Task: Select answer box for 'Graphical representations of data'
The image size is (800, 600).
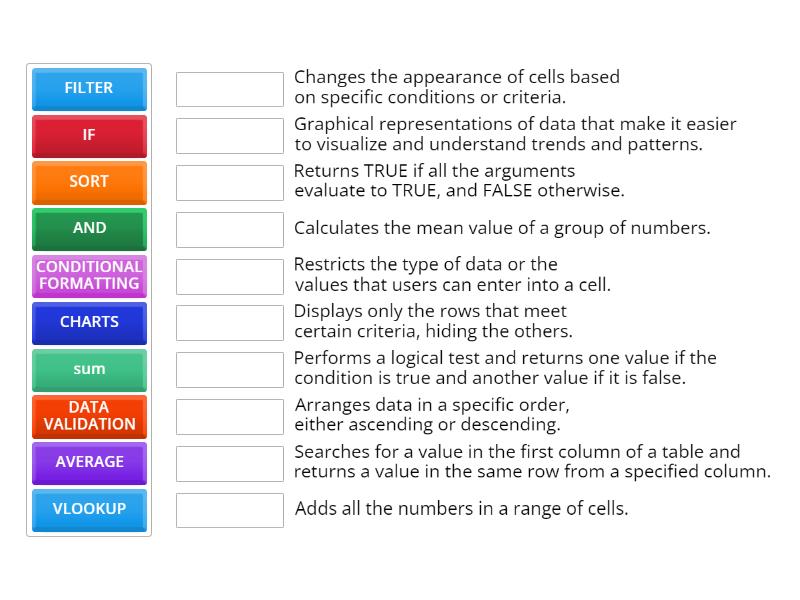Action: coord(230,136)
